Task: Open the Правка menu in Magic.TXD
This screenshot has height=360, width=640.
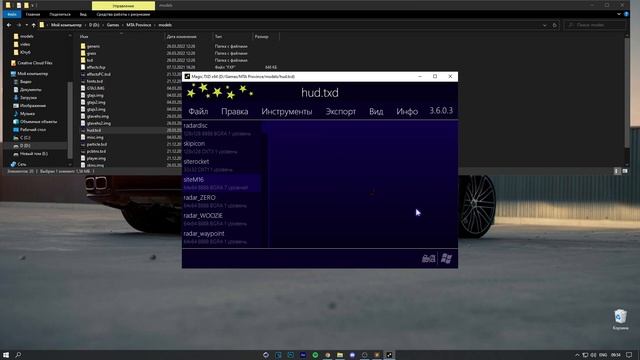Action: pos(235,111)
